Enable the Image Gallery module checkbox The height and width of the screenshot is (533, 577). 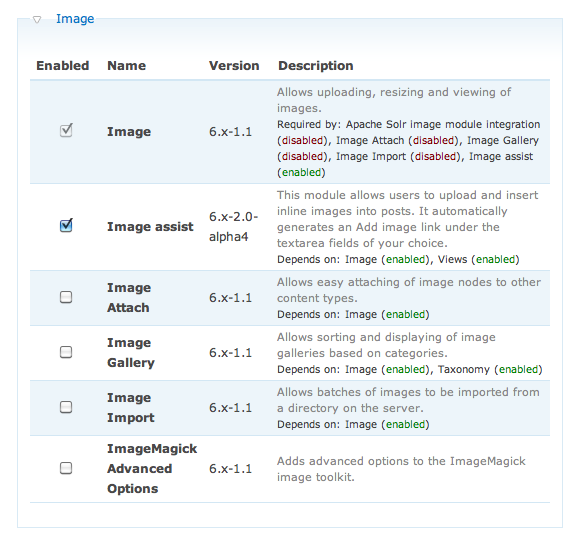coord(66,352)
